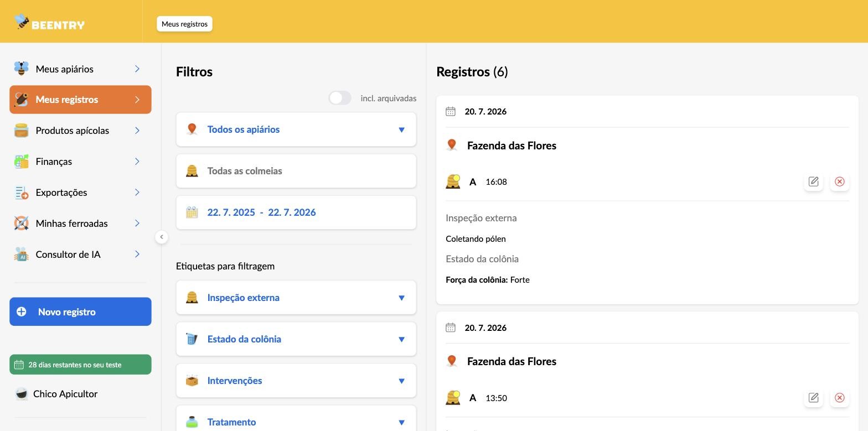Toggle incl. arquivadas switch
This screenshot has height=431, width=868.
pos(340,98)
